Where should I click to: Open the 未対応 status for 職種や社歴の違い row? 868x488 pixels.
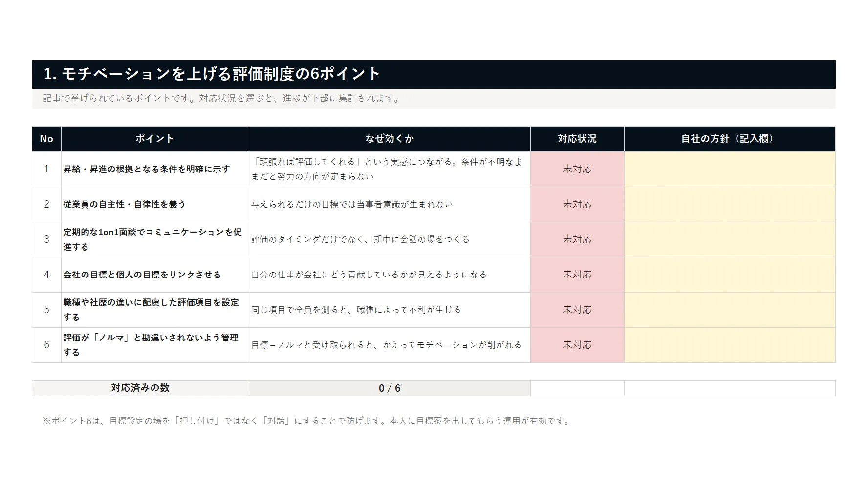tap(577, 310)
